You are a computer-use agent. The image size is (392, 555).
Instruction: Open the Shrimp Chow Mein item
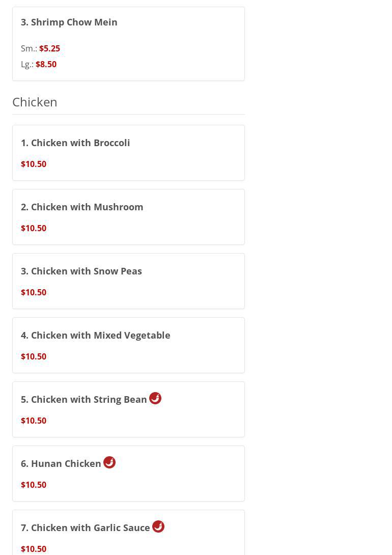(69, 22)
